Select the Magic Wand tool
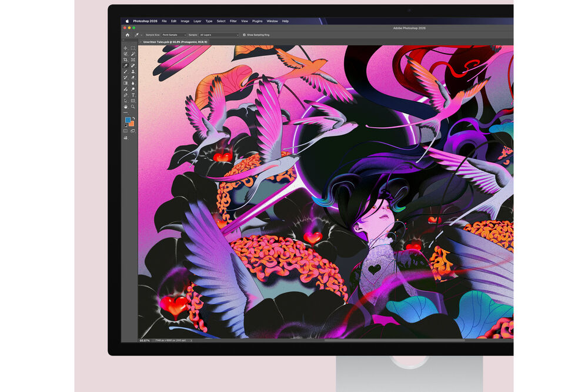 point(133,54)
